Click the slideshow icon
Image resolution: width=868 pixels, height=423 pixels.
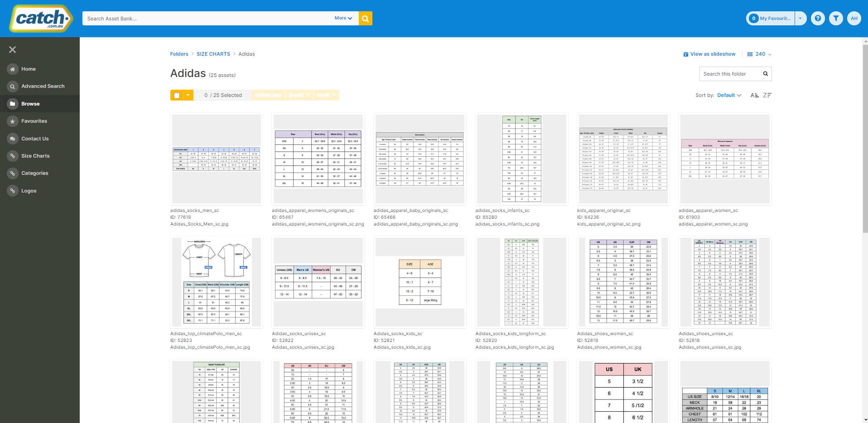click(686, 54)
